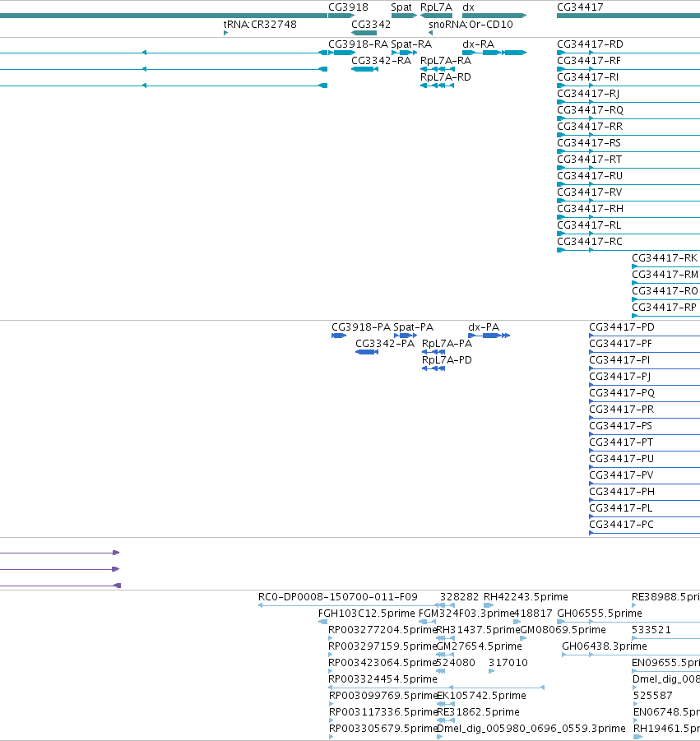Viewport: 700px width, 741px height.
Task: Select protein CG34417-PD
Action: (x=622, y=327)
